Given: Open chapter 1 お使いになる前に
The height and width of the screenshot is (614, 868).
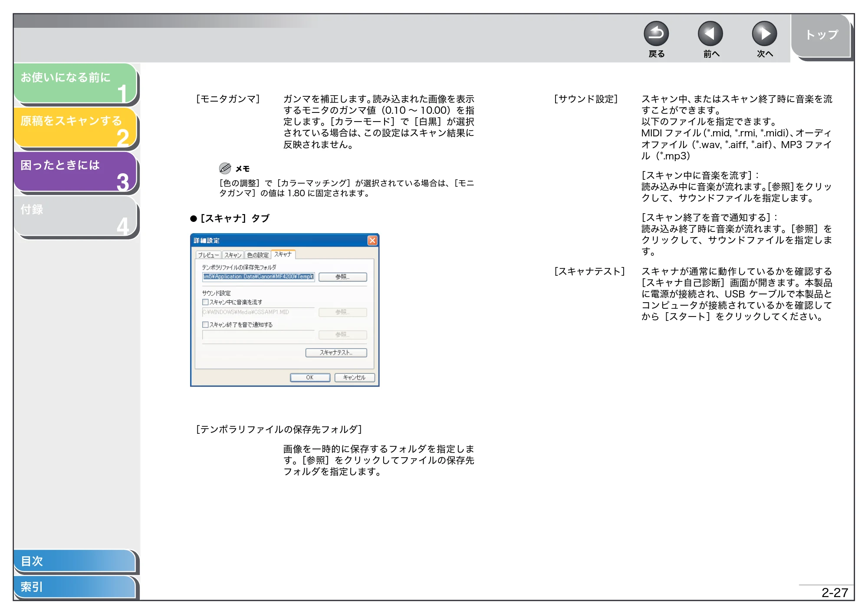Looking at the screenshot, I should (76, 83).
